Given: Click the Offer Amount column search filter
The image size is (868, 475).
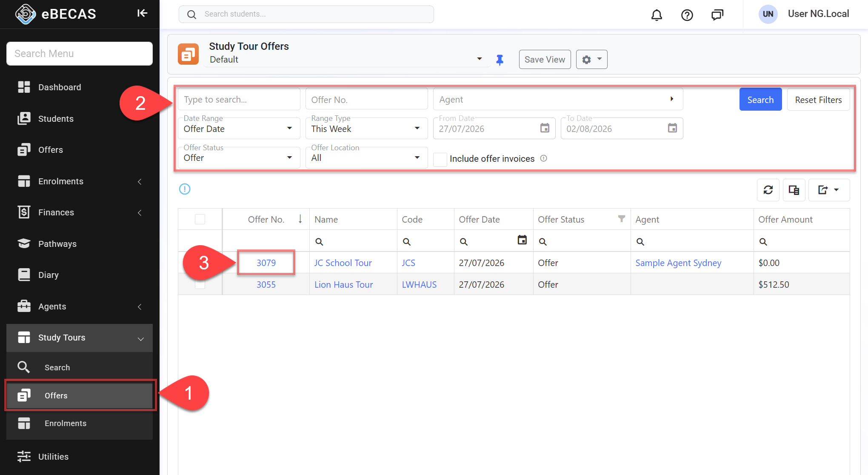Looking at the screenshot, I should [763, 242].
